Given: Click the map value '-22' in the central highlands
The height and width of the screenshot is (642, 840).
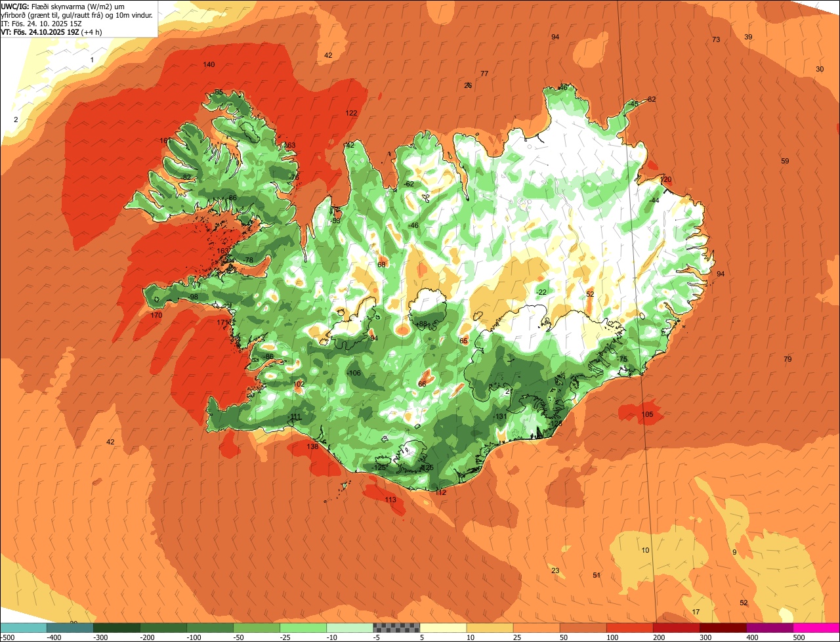Looking at the screenshot, I should (x=541, y=292).
